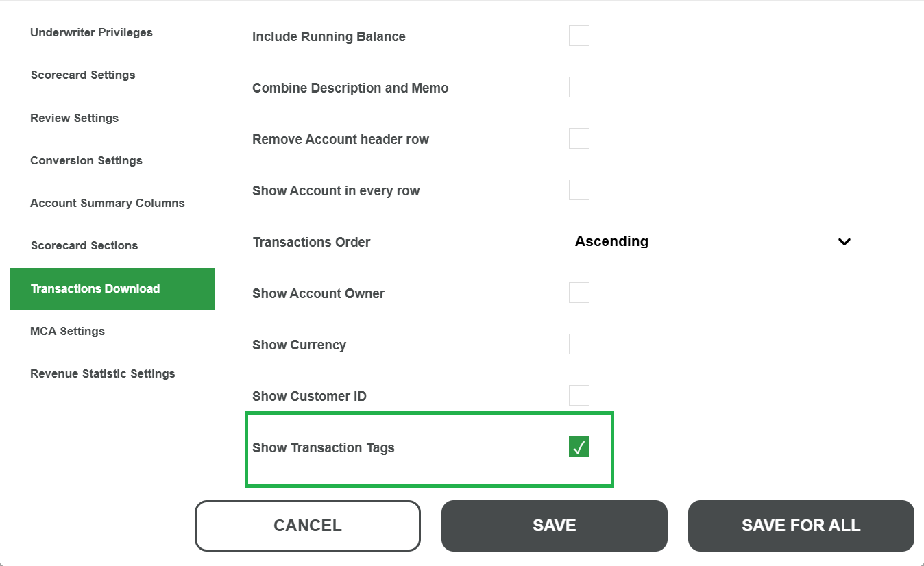The height and width of the screenshot is (566, 924).
Task: Enable the Show Customer ID checkbox
Action: tap(579, 395)
